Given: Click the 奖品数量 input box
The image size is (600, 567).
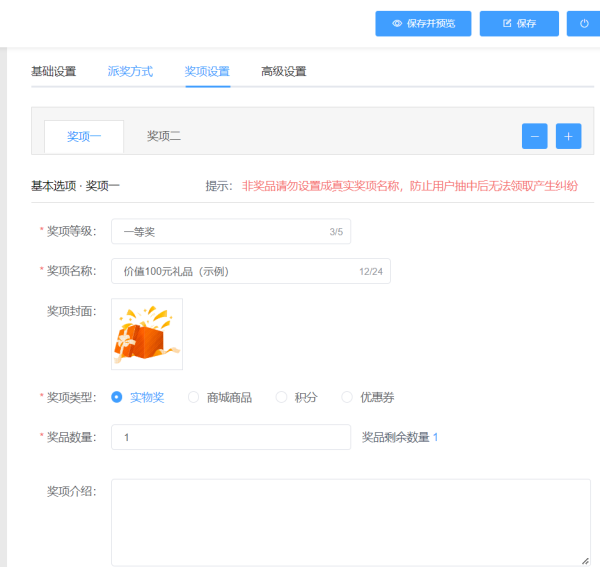Looking at the screenshot, I should tap(230, 437).
